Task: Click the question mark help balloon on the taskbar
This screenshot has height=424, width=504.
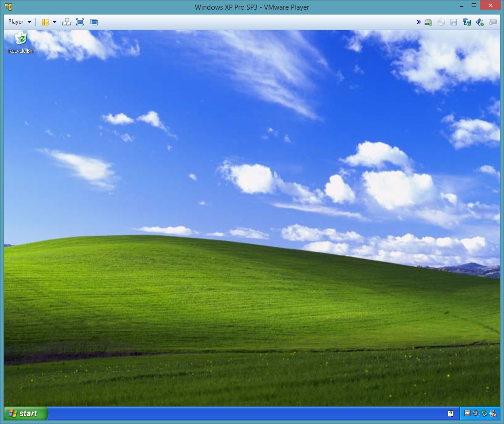Action: tap(450, 413)
